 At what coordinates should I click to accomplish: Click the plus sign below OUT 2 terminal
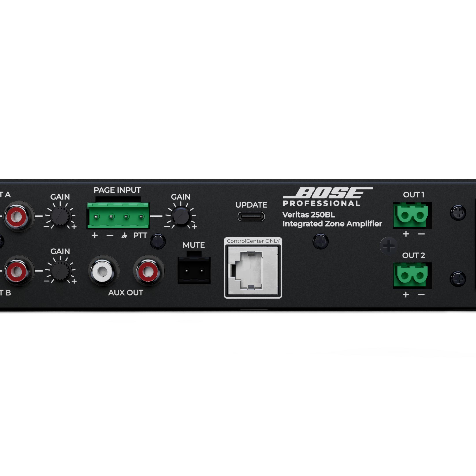(406, 294)
